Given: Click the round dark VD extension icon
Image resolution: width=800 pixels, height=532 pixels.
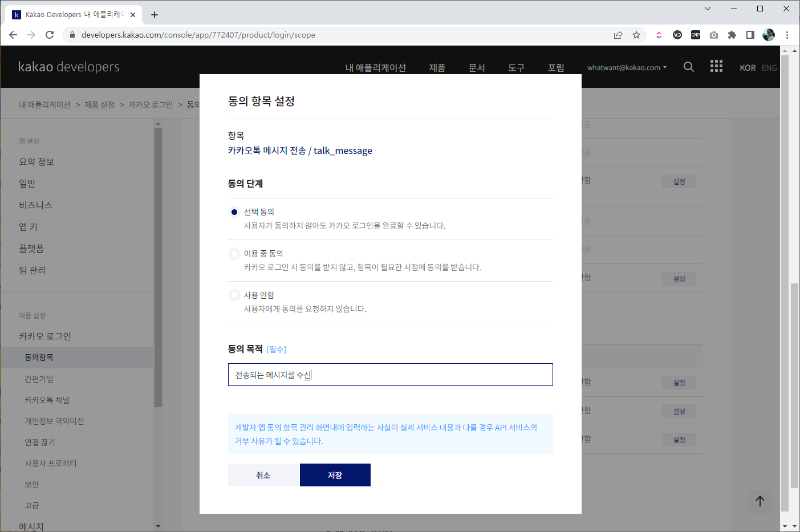Looking at the screenshot, I should coord(677,35).
